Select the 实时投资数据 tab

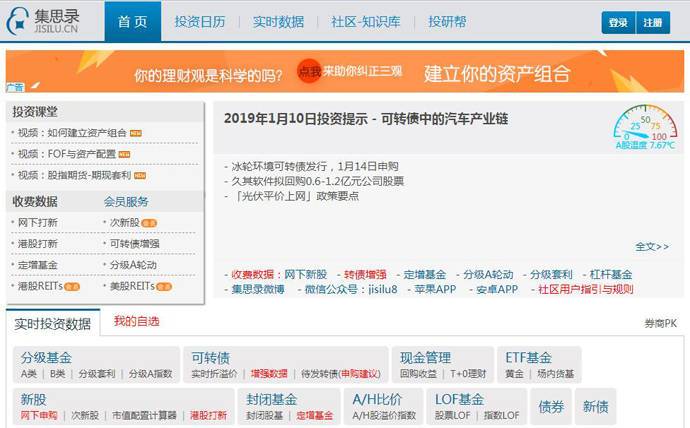(x=52, y=324)
